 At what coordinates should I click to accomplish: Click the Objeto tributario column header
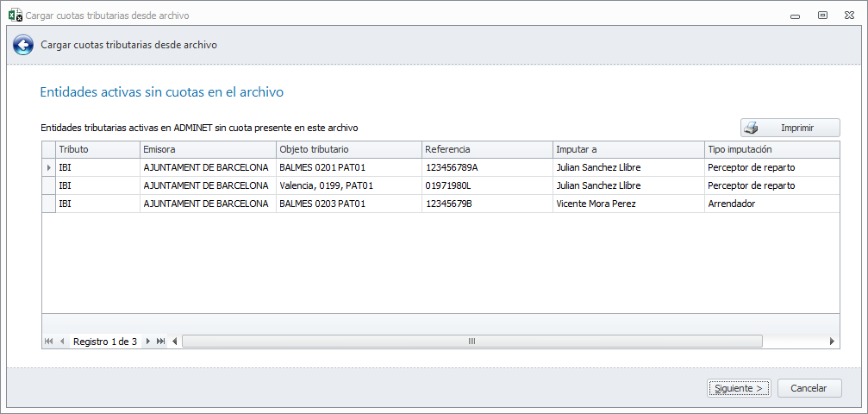click(x=348, y=149)
